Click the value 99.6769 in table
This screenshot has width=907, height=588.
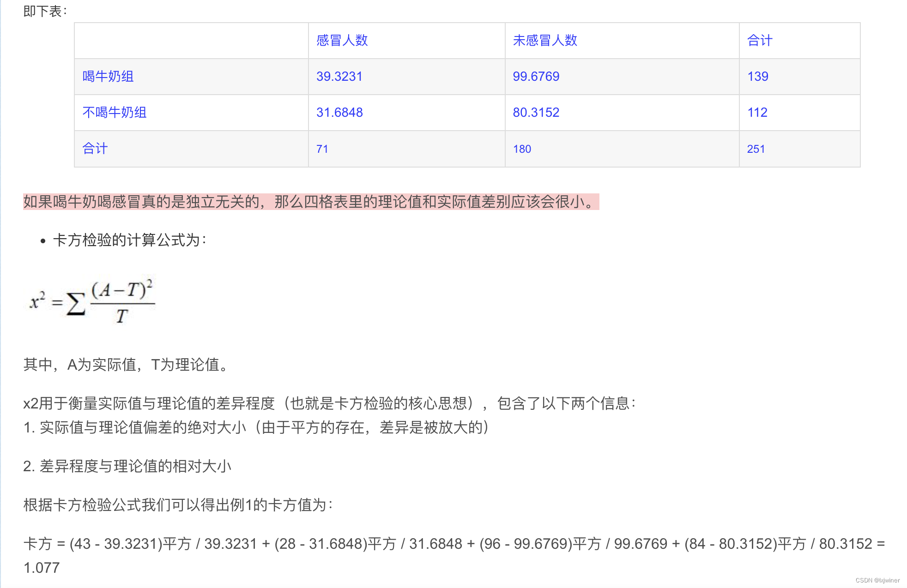pyautogui.click(x=536, y=77)
